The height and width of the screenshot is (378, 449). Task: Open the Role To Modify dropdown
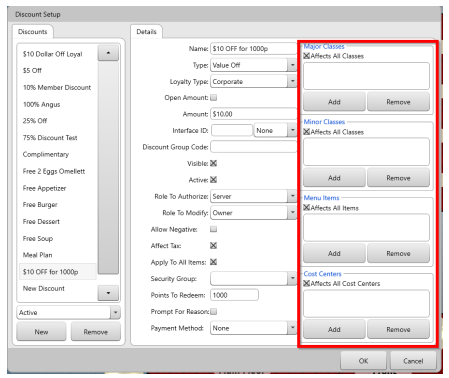pyautogui.click(x=253, y=213)
